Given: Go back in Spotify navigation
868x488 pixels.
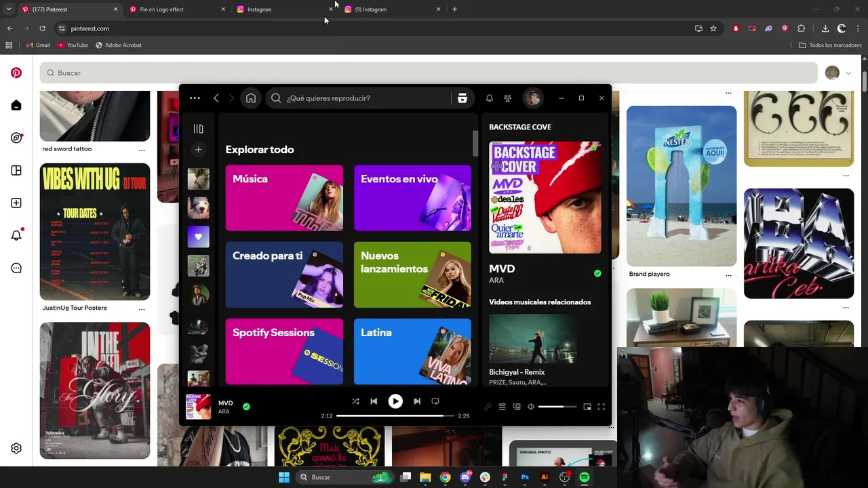Looking at the screenshot, I should coord(216,98).
